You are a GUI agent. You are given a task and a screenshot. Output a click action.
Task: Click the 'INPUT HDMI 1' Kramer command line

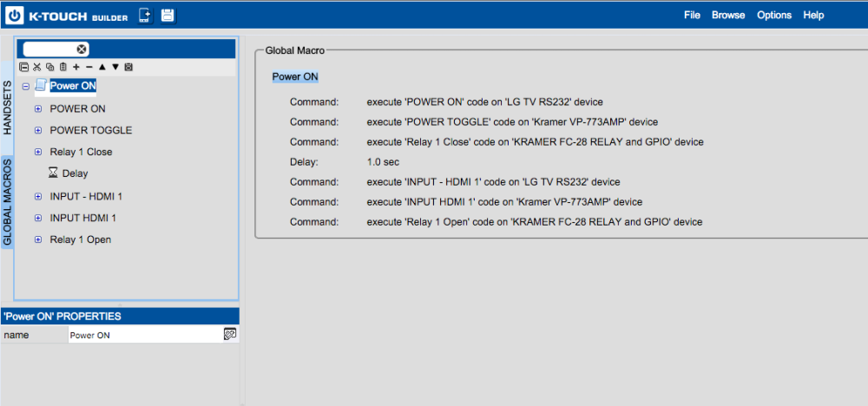coord(504,202)
